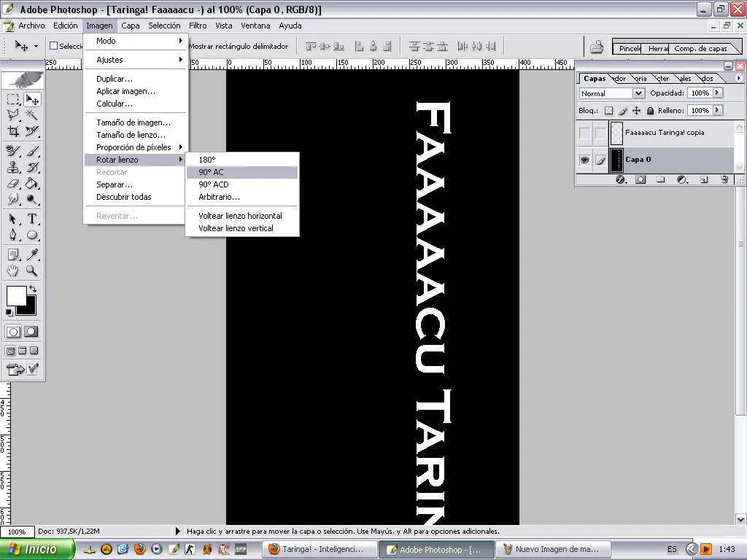Open tool preset picker arrow

(36, 46)
